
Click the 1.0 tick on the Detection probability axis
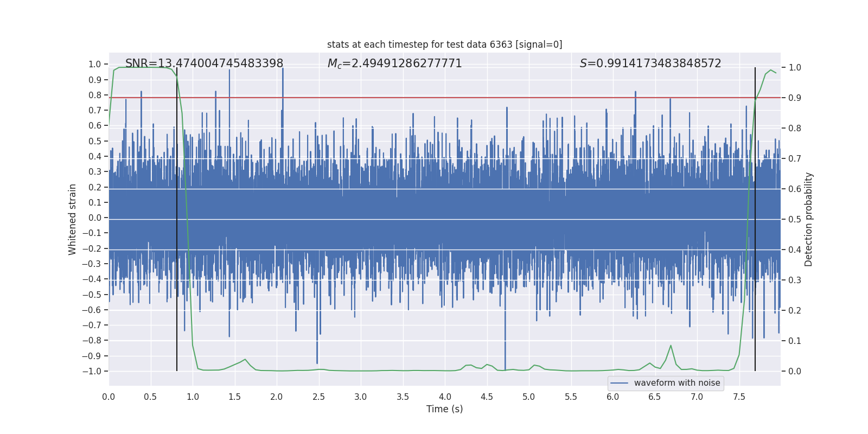[795, 68]
